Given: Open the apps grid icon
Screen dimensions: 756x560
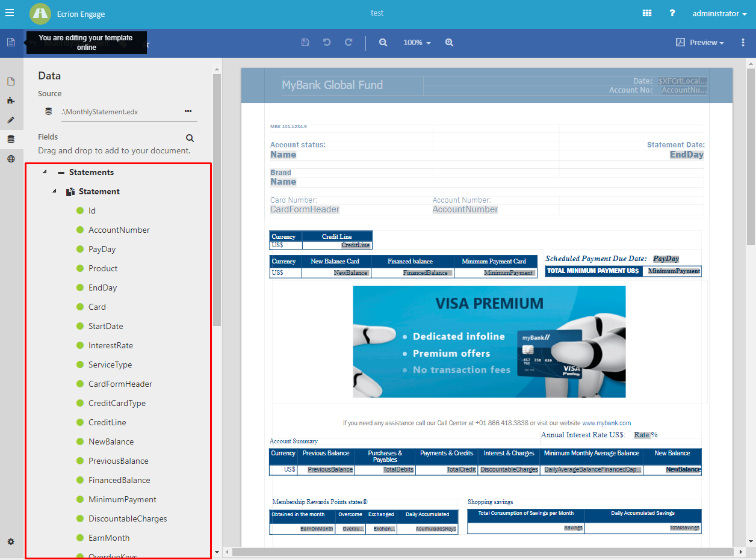Looking at the screenshot, I should [x=647, y=13].
